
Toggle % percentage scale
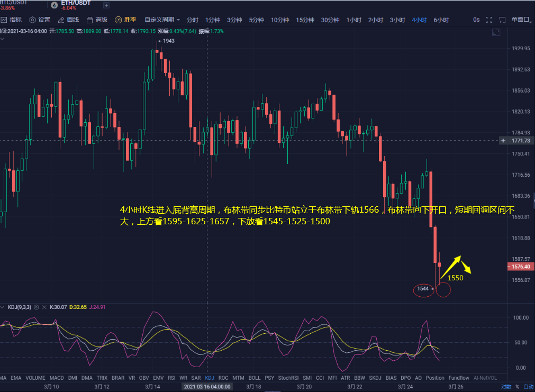[517, 387]
